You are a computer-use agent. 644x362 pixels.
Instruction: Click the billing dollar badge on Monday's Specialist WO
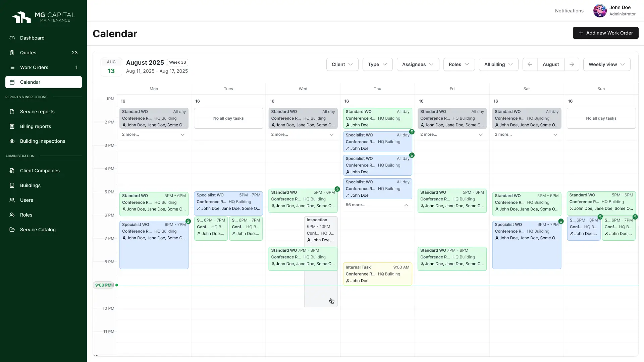pos(188,221)
